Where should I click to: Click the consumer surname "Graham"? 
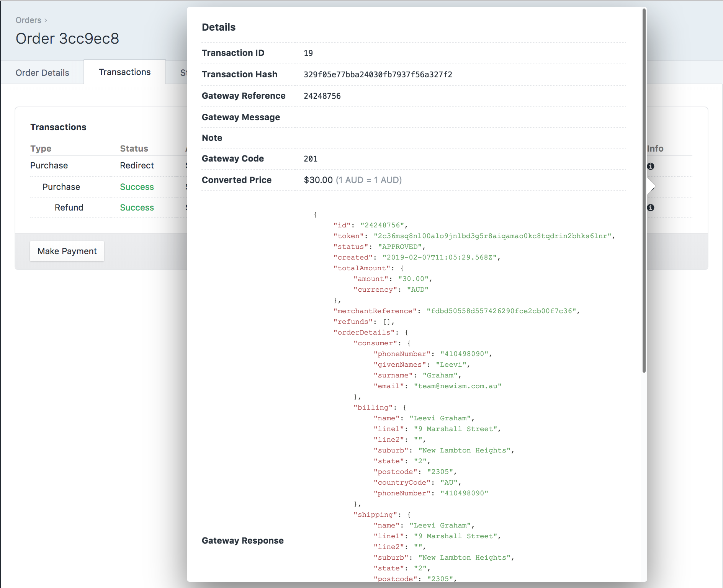pos(440,375)
